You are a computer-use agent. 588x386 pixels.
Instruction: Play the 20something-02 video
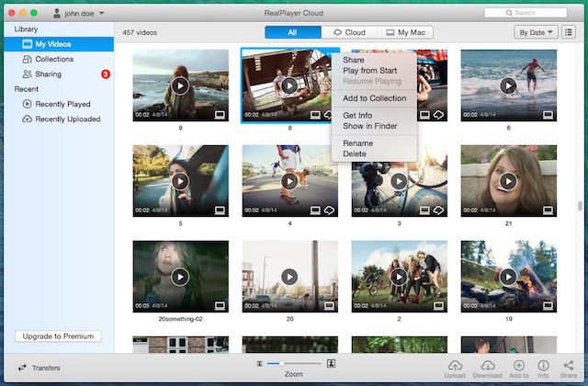pyautogui.click(x=180, y=277)
